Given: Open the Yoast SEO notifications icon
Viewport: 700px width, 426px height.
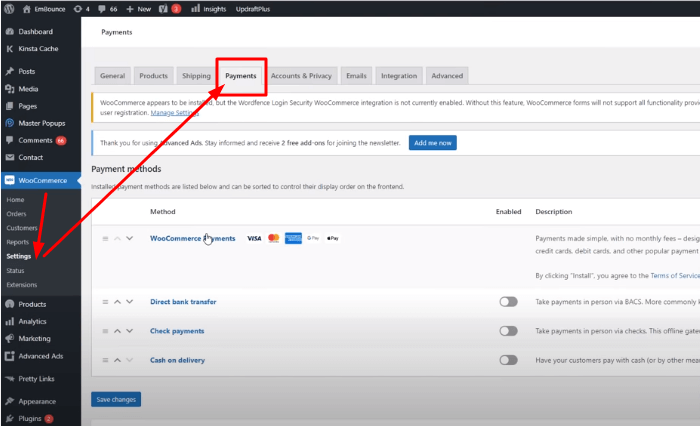Looking at the screenshot, I should tap(170, 9).
